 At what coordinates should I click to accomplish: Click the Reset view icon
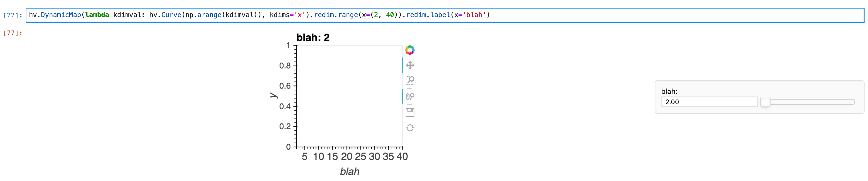click(410, 128)
